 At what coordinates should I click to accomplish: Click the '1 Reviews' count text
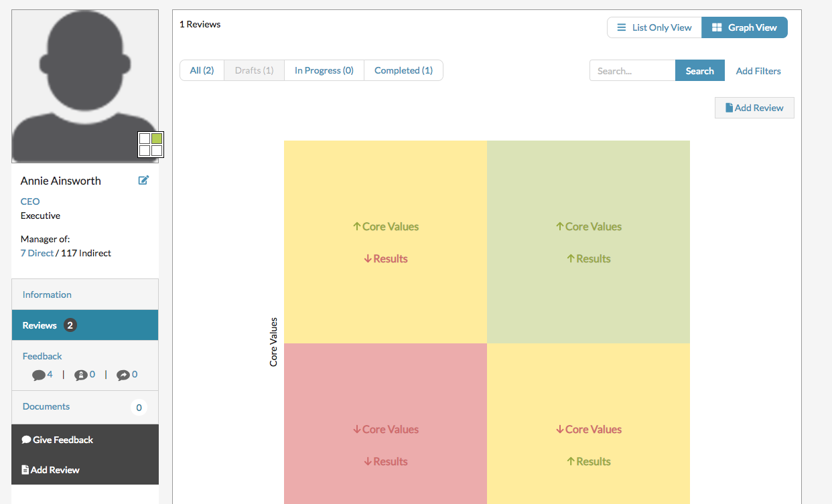coord(200,24)
